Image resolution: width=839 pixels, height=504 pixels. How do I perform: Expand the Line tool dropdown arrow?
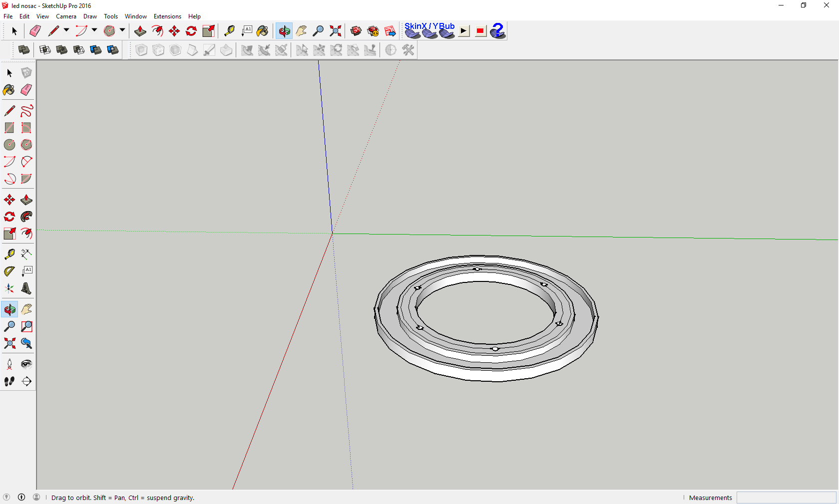tap(66, 30)
